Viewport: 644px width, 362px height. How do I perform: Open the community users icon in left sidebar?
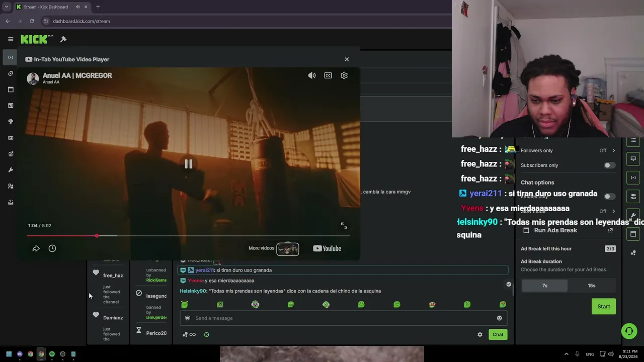pos(11,186)
